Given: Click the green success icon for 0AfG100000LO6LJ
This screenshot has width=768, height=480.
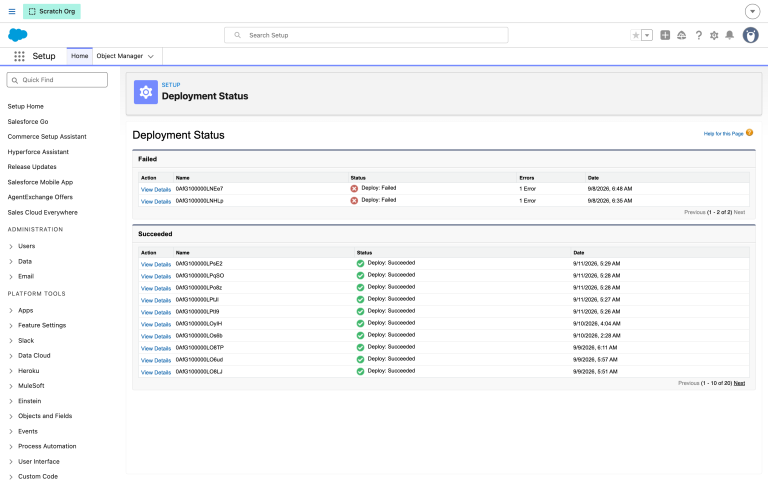Looking at the screenshot, I should [360, 371].
